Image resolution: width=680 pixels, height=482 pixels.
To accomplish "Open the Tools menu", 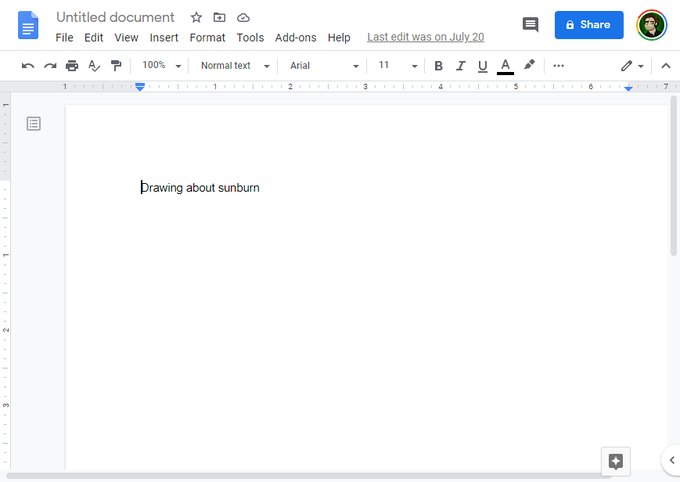I will pyautogui.click(x=250, y=38).
